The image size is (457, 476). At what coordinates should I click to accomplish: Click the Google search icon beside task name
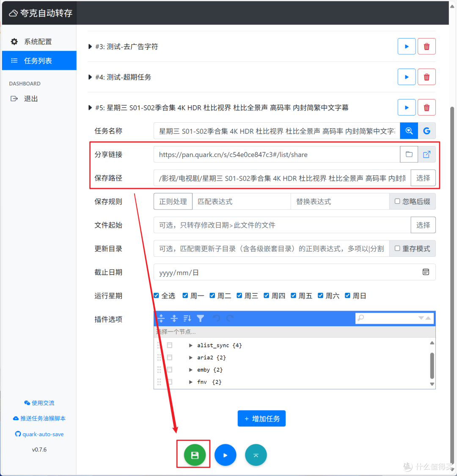click(427, 131)
